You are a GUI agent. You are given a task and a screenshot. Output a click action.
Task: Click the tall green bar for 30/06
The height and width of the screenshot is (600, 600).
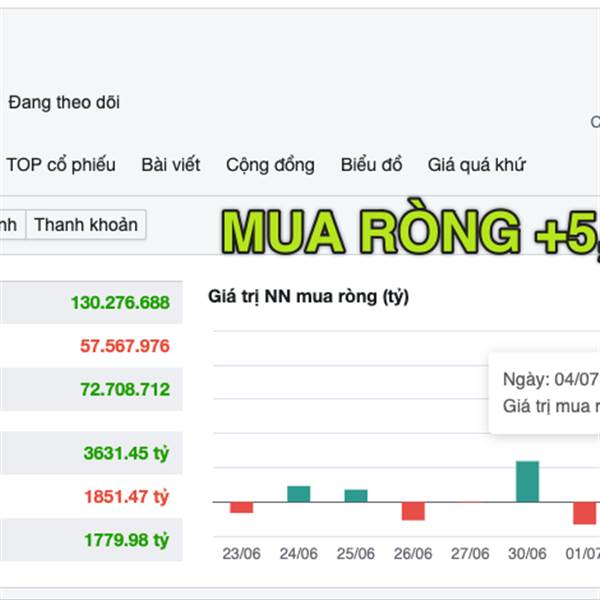click(x=527, y=481)
